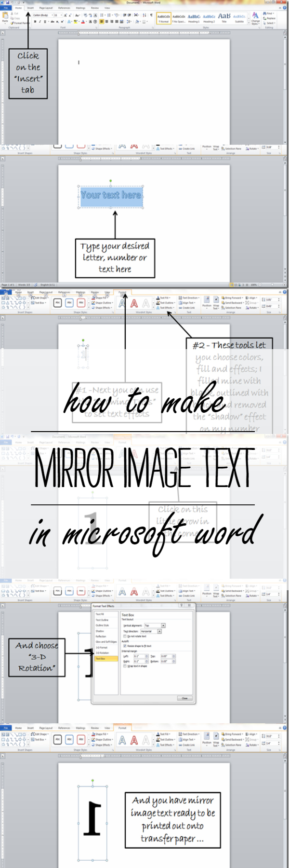Click Bold in the Home ribbon font group
Screen dimensions: 289x868
tap(35, 22)
